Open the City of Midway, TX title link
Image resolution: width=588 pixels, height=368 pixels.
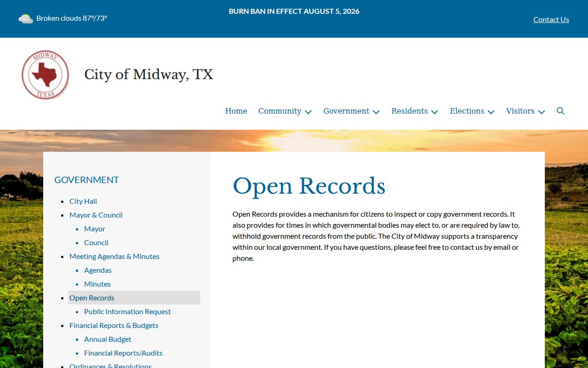(149, 75)
